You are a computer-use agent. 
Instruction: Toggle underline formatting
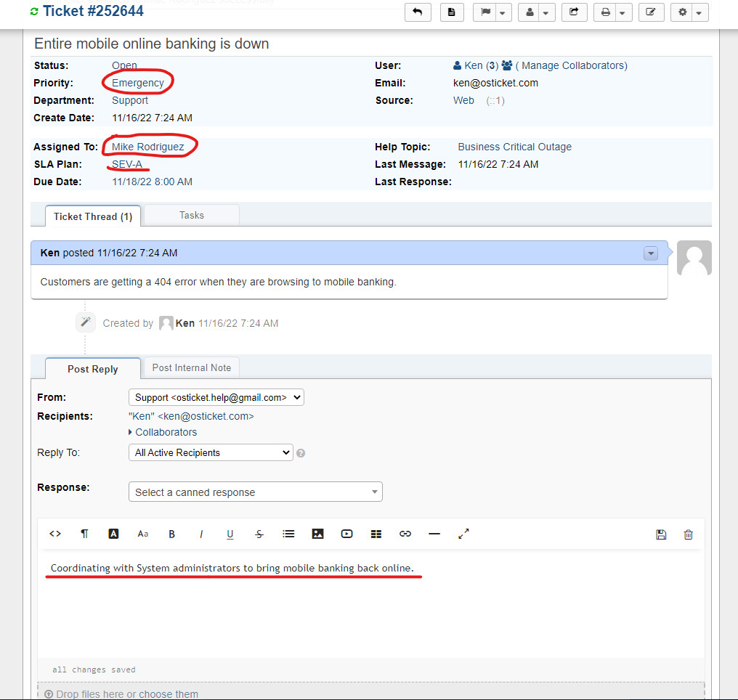pyautogui.click(x=230, y=534)
